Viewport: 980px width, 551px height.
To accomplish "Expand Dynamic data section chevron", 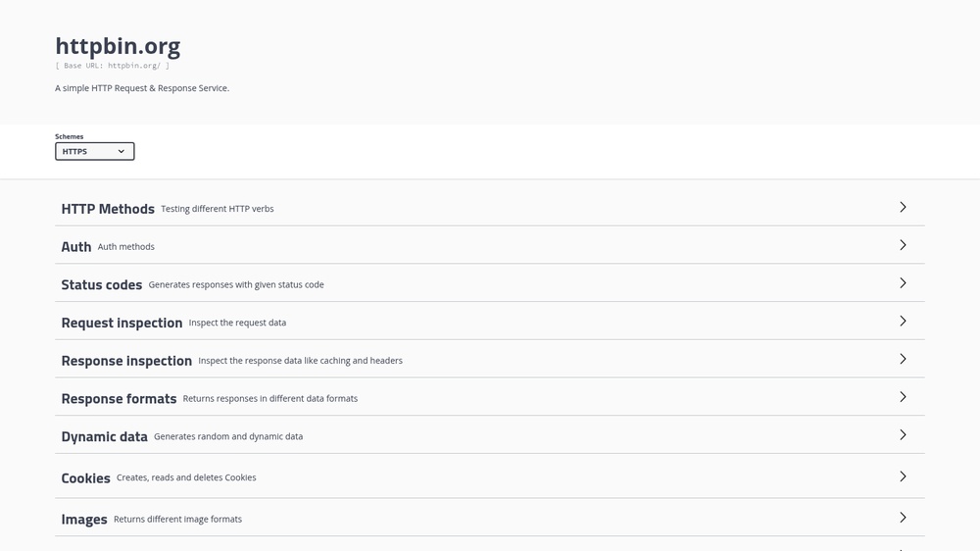I will tap(903, 434).
